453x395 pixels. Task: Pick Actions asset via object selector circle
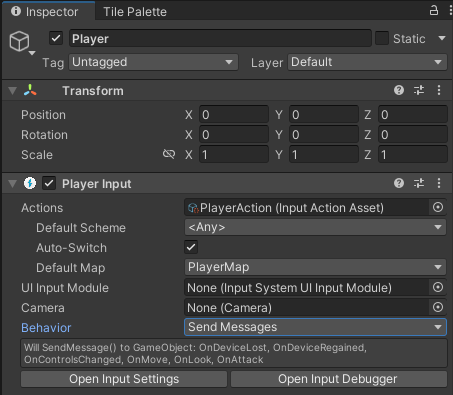pos(438,207)
